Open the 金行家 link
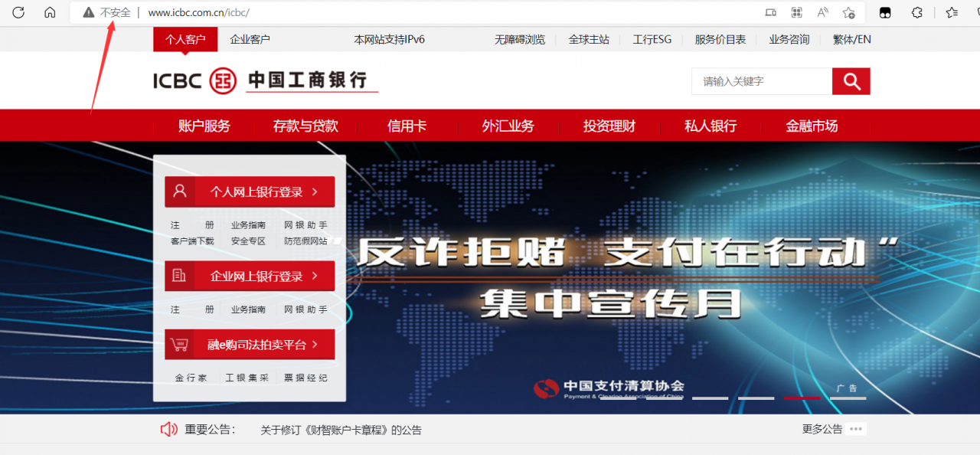Screen dimensions: 980x455 [x=191, y=378]
